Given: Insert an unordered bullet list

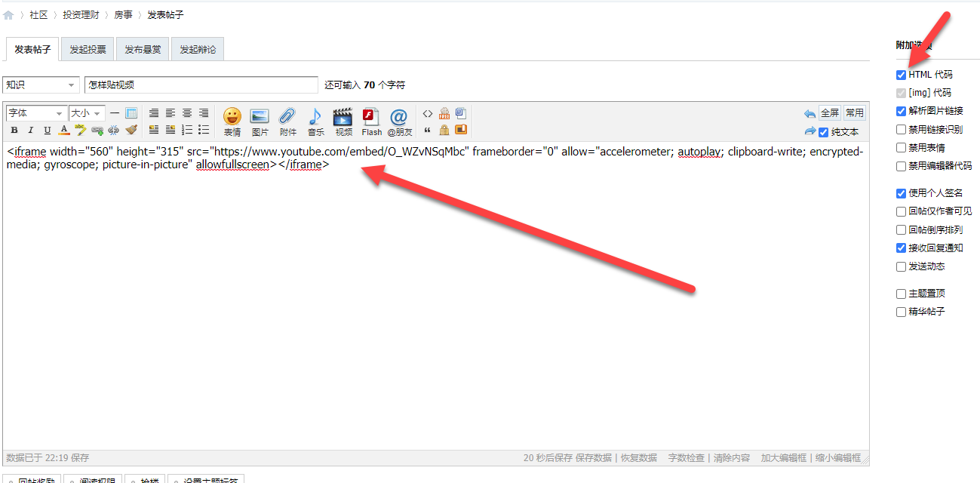Looking at the screenshot, I should (x=204, y=130).
